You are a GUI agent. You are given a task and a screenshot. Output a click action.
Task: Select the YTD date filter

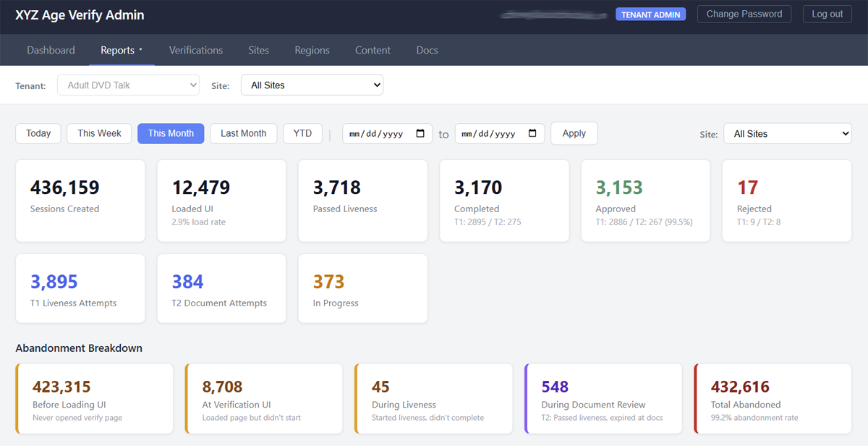coord(302,133)
